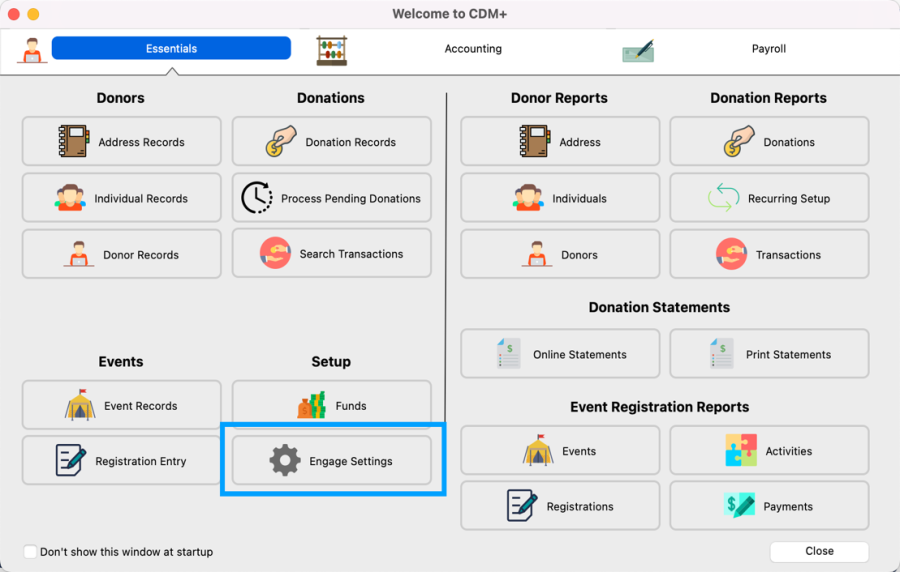The height and width of the screenshot is (572, 900).
Task: Open Print Statements
Action: [769, 354]
